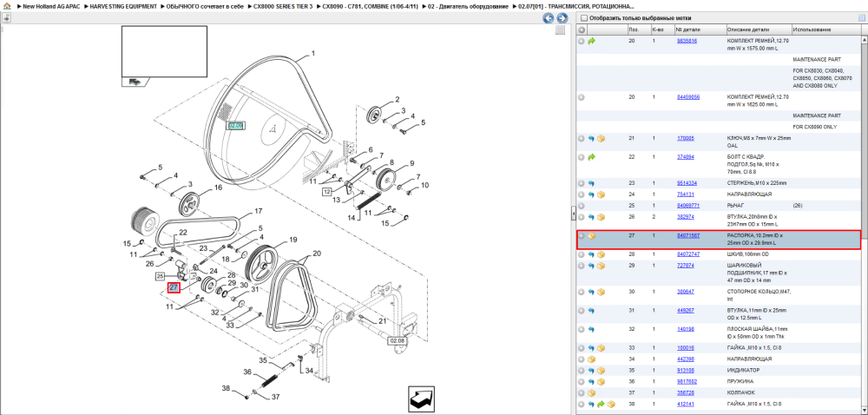Click green arrow icon in row 22

591,157
